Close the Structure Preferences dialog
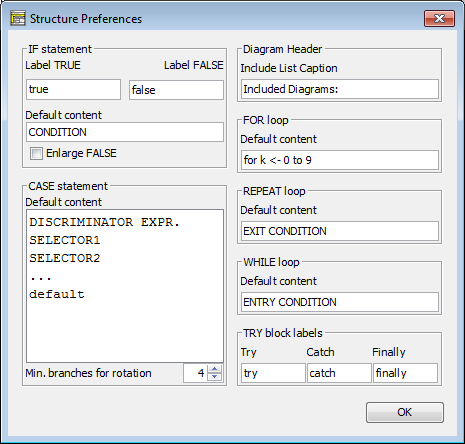Viewport: 465px width, 444px height. tap(439, 18)
